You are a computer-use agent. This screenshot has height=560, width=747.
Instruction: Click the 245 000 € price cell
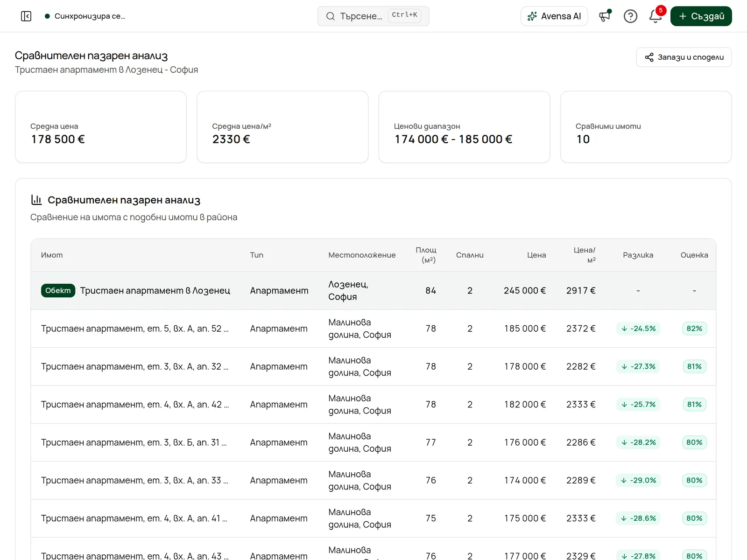pyautogui.click(x=525, y=290)
